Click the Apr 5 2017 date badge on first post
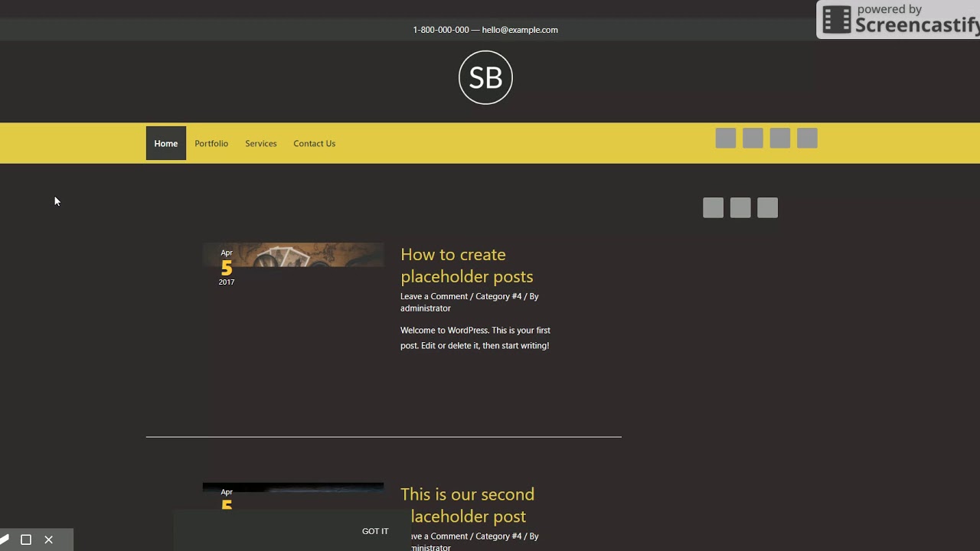This screenshot has width=980, height=551. click(x=227, y=267)
